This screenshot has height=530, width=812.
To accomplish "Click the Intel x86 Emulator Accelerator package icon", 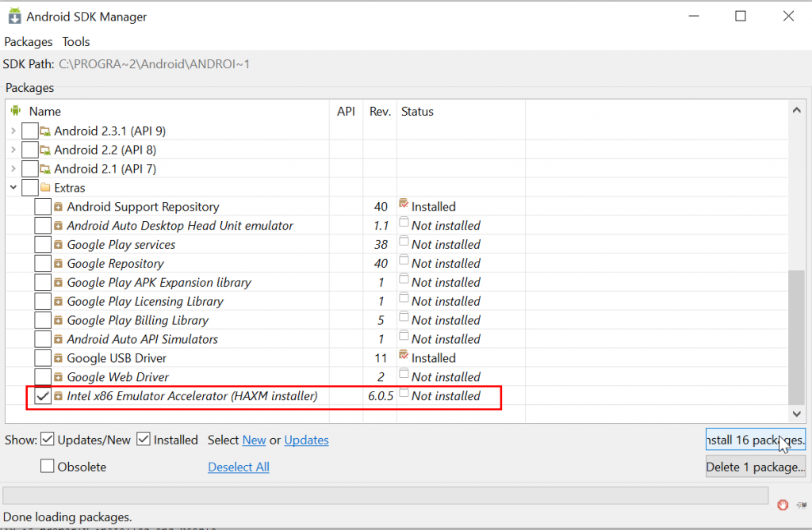I will click(x=58, y=396).
